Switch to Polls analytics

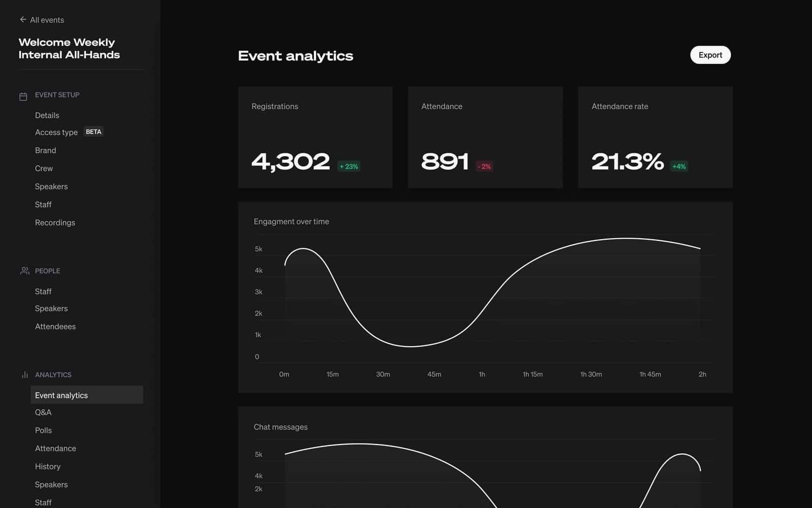pos(43,430)
